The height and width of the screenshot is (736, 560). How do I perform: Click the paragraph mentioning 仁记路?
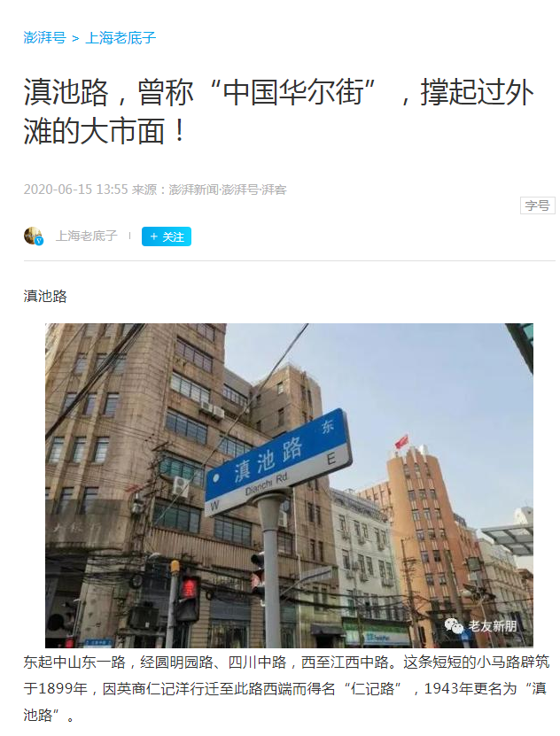(286, 688)
